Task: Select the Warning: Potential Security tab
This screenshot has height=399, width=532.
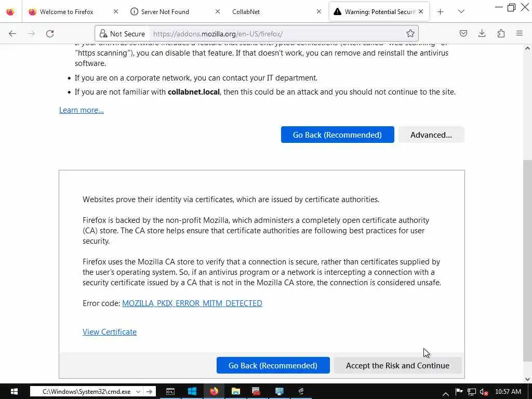Action: pos(379,11)
